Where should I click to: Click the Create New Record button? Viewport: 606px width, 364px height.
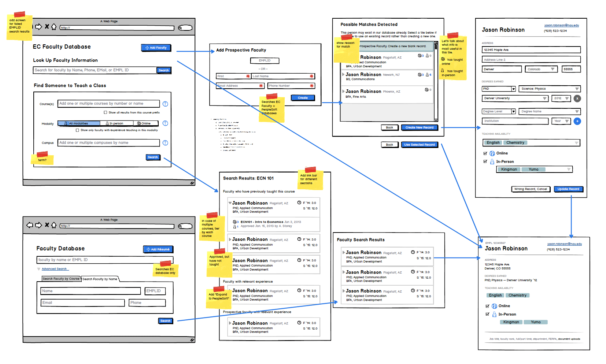(x=419, y=127)
